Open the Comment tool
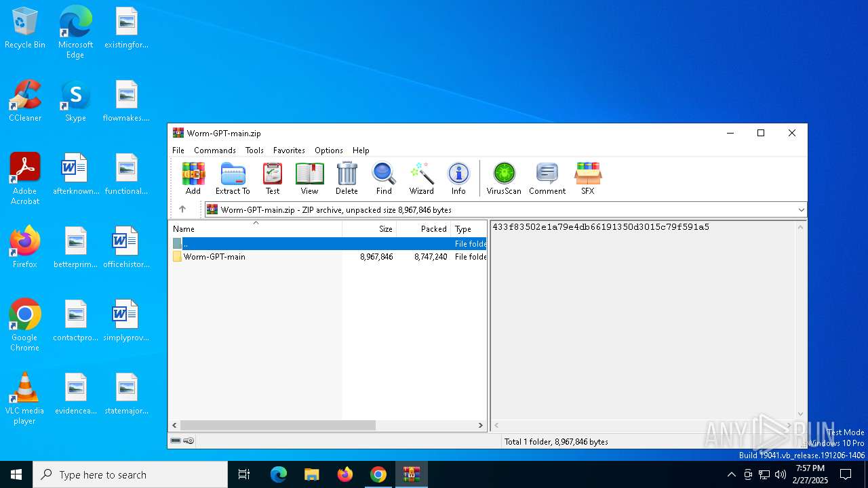 click(x=547, y=179)
